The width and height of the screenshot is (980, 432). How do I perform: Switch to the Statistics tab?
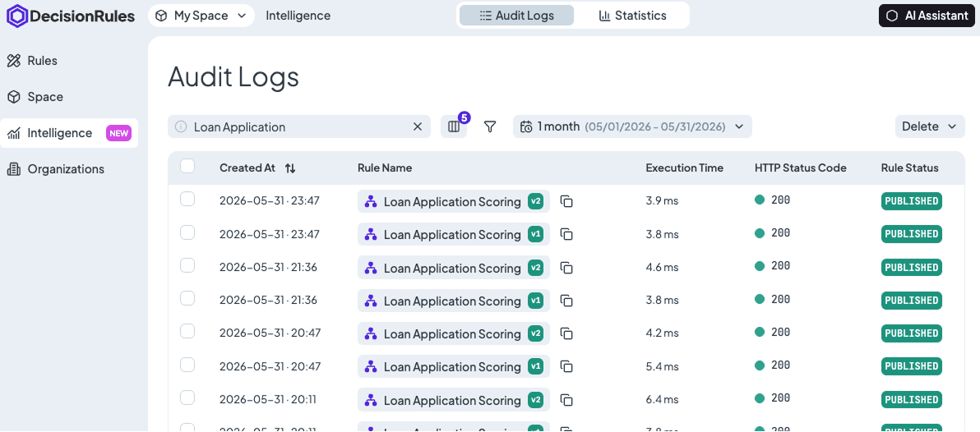(632, 16)
